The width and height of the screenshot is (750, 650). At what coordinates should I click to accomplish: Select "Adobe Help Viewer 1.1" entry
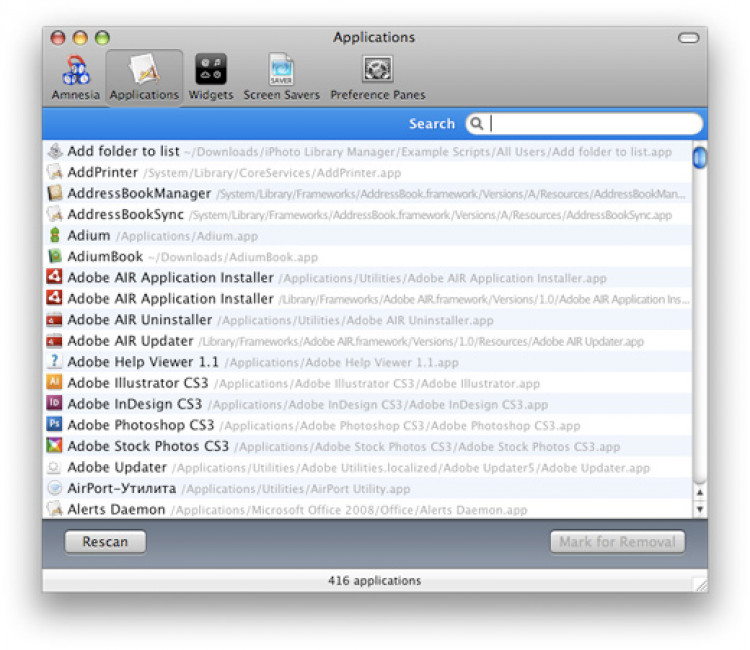coord(143,362)
